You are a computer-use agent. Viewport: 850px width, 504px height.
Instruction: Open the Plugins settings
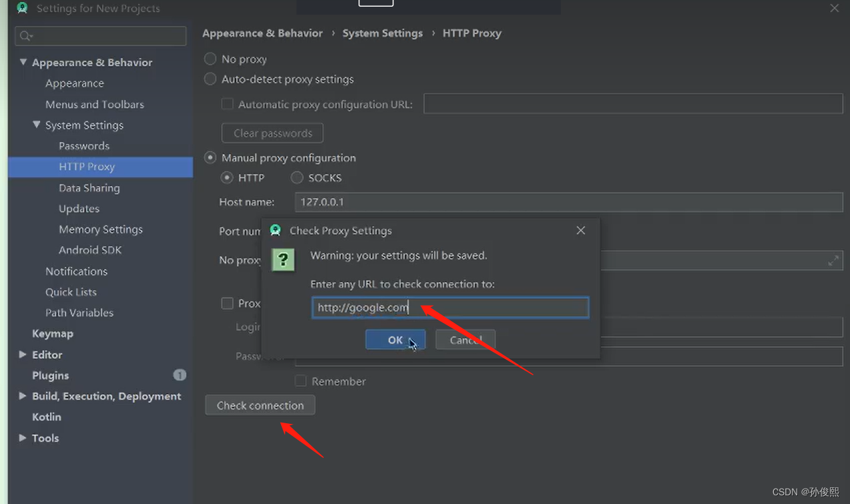coord(51,375)
